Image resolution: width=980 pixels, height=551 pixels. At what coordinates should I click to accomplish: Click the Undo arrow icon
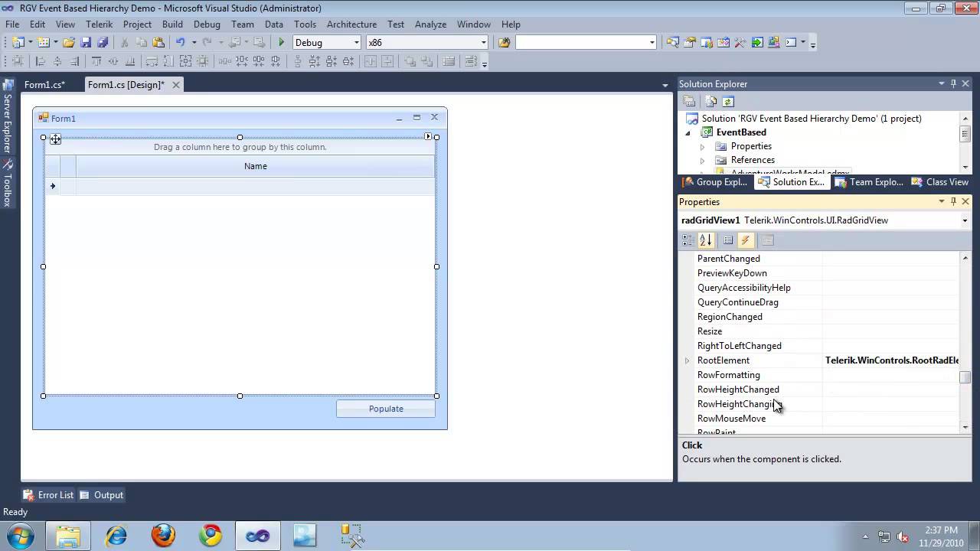click(180, 43)
